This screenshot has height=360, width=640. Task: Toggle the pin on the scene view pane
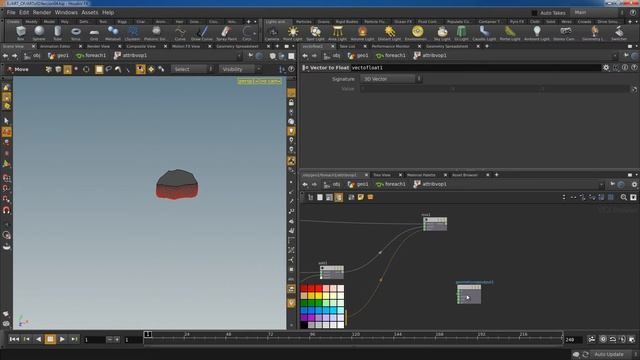pyautogui.click(x=250, y=56)
